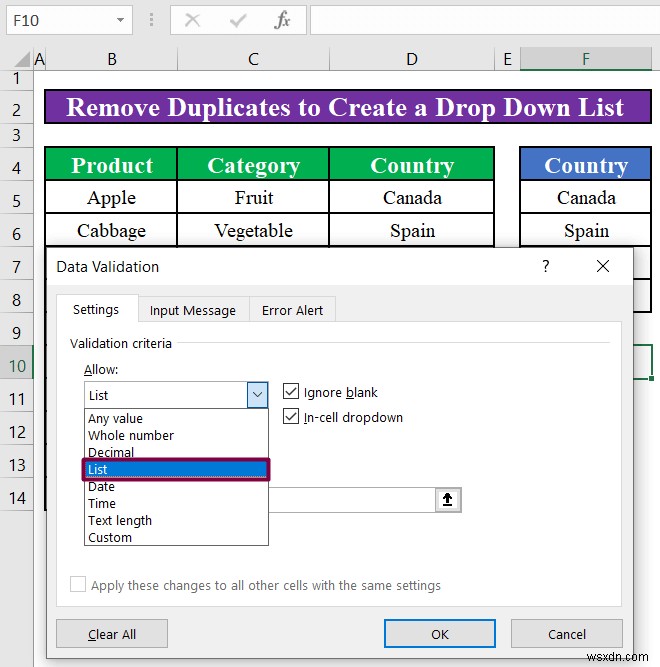Collapse the Allow dropdown arrow

coord(257,395)
